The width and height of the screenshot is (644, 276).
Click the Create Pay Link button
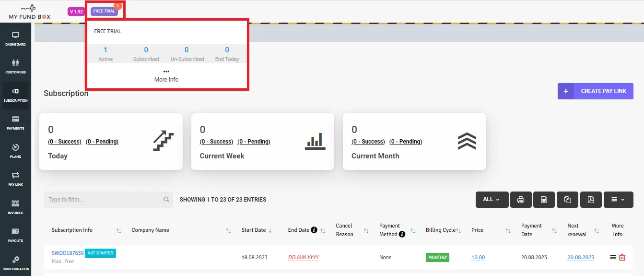pos(596,91)
